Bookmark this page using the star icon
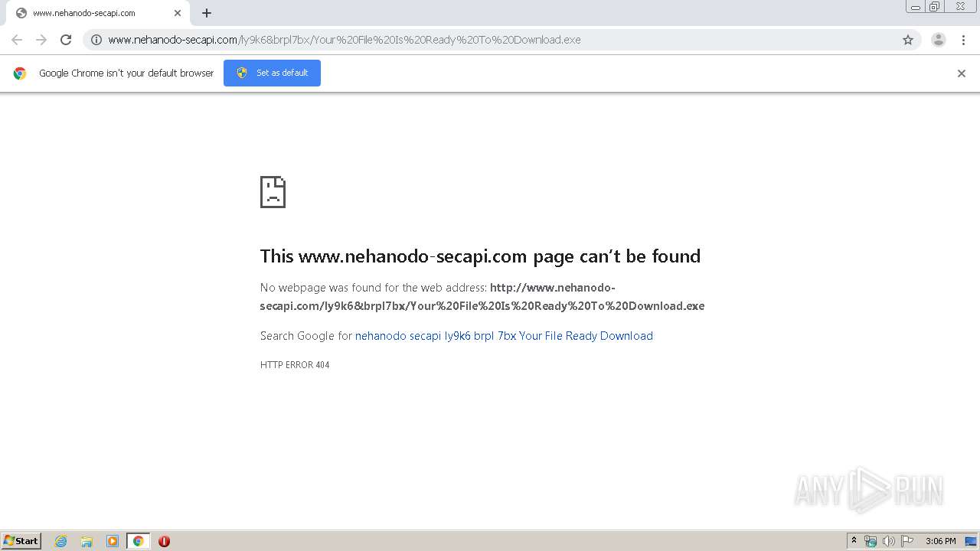980x551 pixels. pyautogui.click(x=908, y=40)
